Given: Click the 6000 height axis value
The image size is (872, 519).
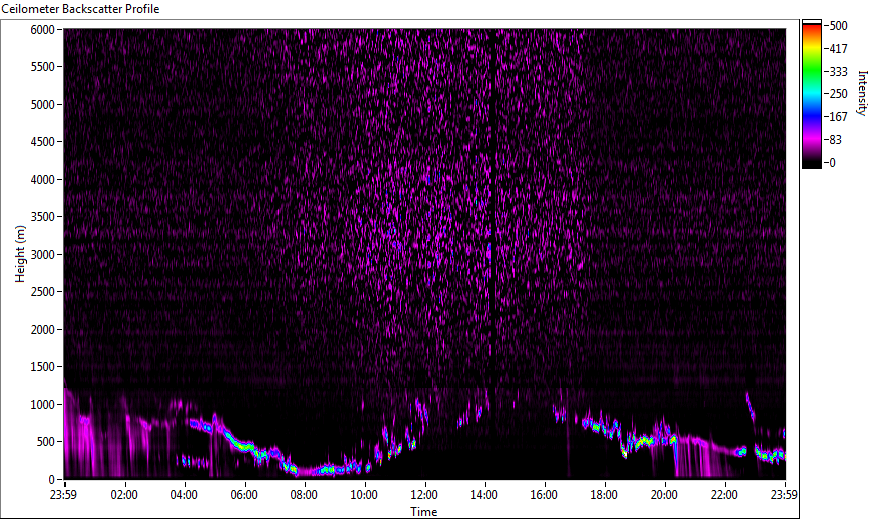Looking at the screenshot, I should (x=42, y=29).
